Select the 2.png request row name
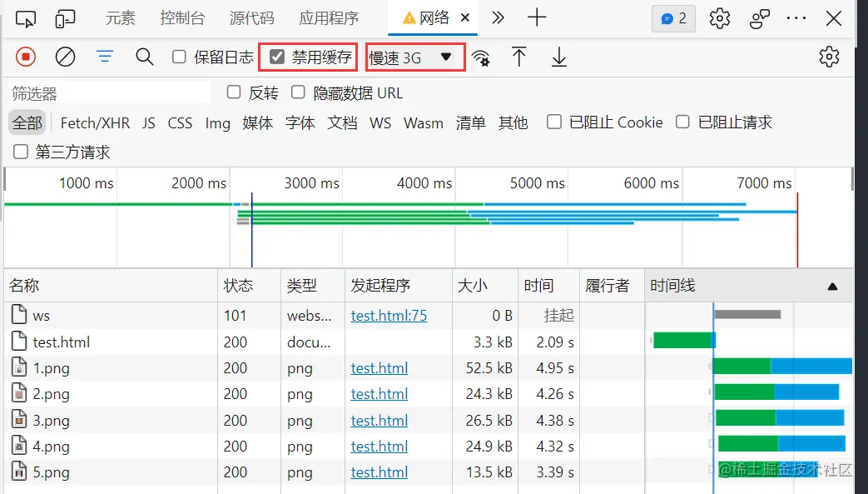This screenshot has width=868, height=494. pos(51,394)
